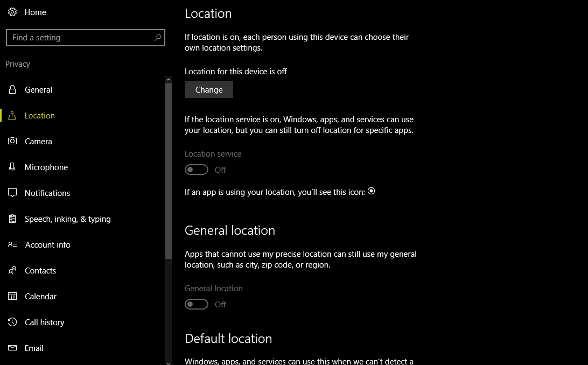Click the Speech, inking, & typing clipboard icon

(12, 219)
